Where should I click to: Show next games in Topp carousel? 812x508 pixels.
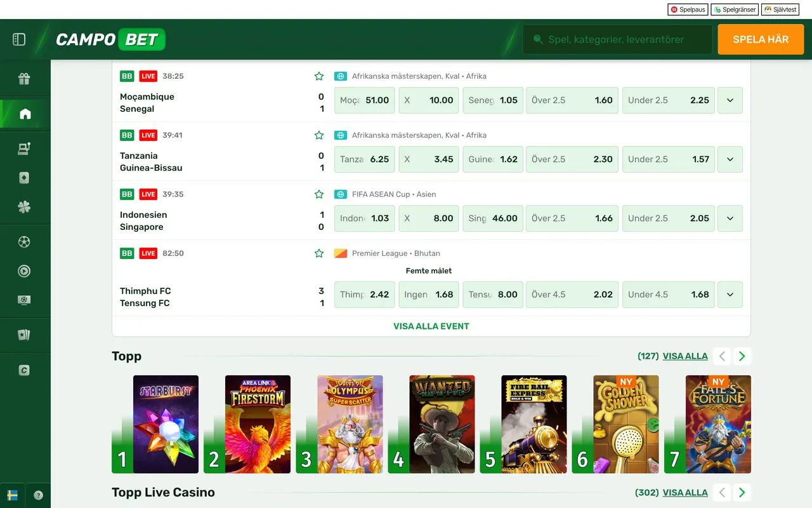click(x=742, y=356)
